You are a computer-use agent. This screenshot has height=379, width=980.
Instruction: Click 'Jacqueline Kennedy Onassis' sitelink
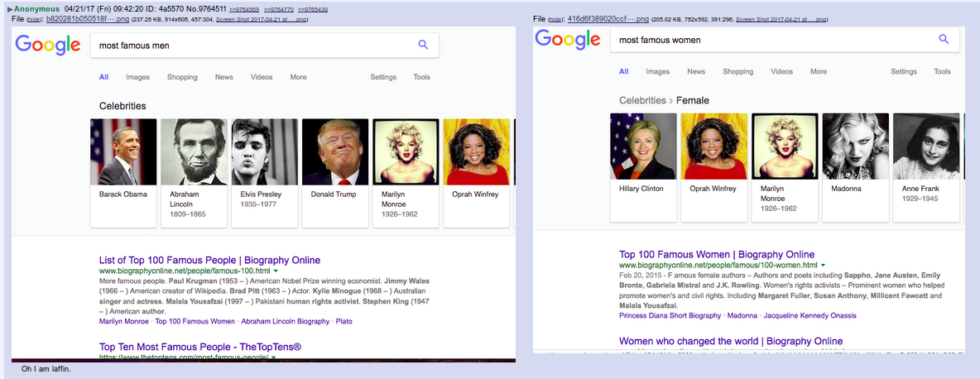click(x=810, y=316)
